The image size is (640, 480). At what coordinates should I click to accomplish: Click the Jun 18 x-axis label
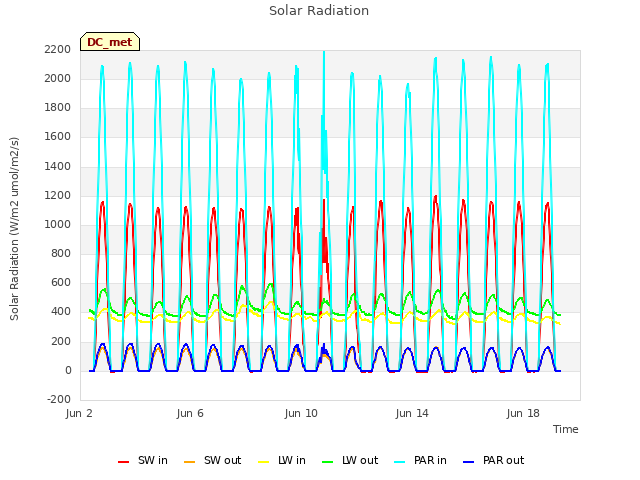523,413
